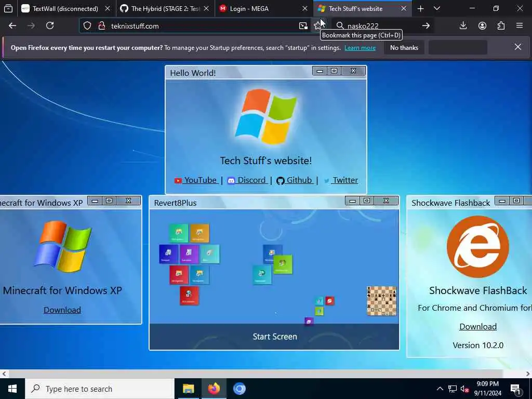Open a new tab with the plus button
The image size is (532, 399).
[x=420, y=8]
